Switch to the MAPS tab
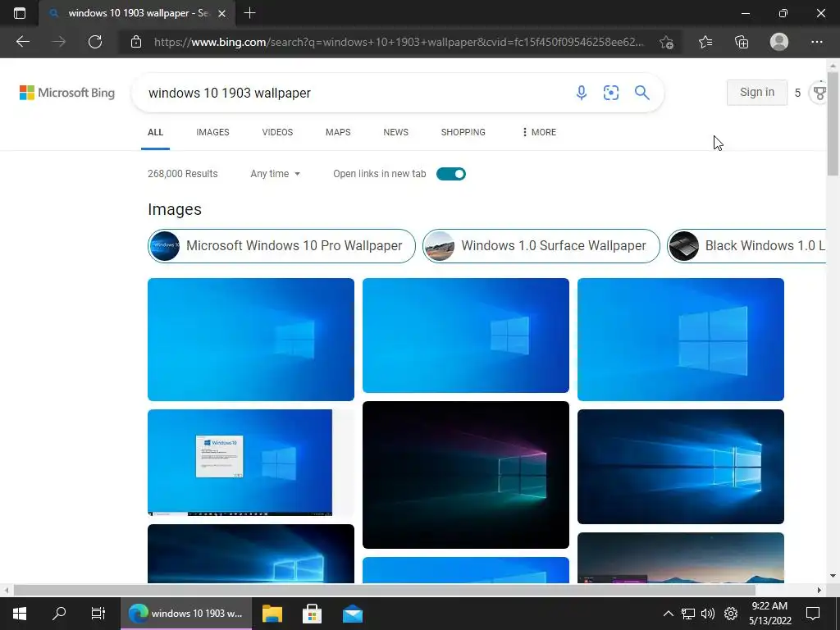This screenshot has height=630, width=840. coord(338,132)
